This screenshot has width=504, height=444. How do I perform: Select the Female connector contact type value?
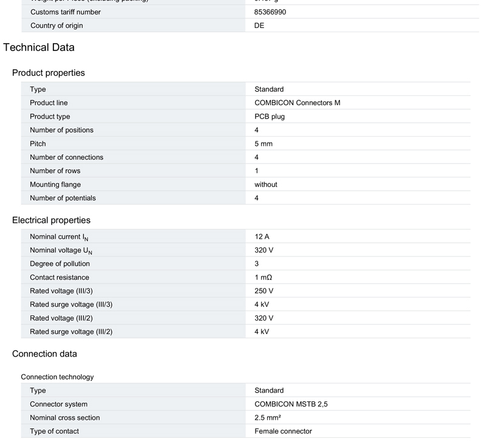283,431
